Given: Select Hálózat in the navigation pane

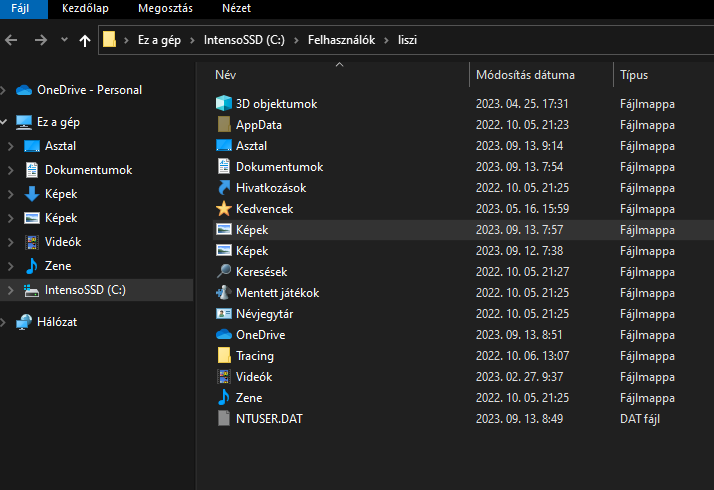Looking at the screenshot, I should [57, 322].
